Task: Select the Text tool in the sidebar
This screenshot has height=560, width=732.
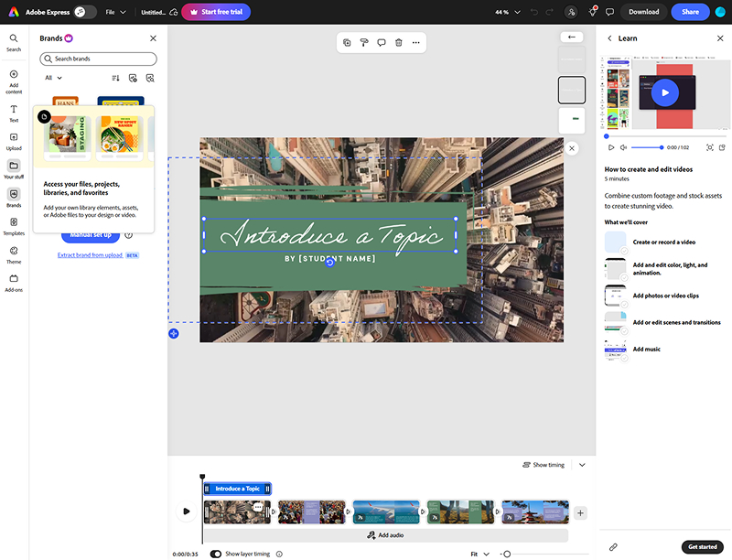Action: point(14,113)
